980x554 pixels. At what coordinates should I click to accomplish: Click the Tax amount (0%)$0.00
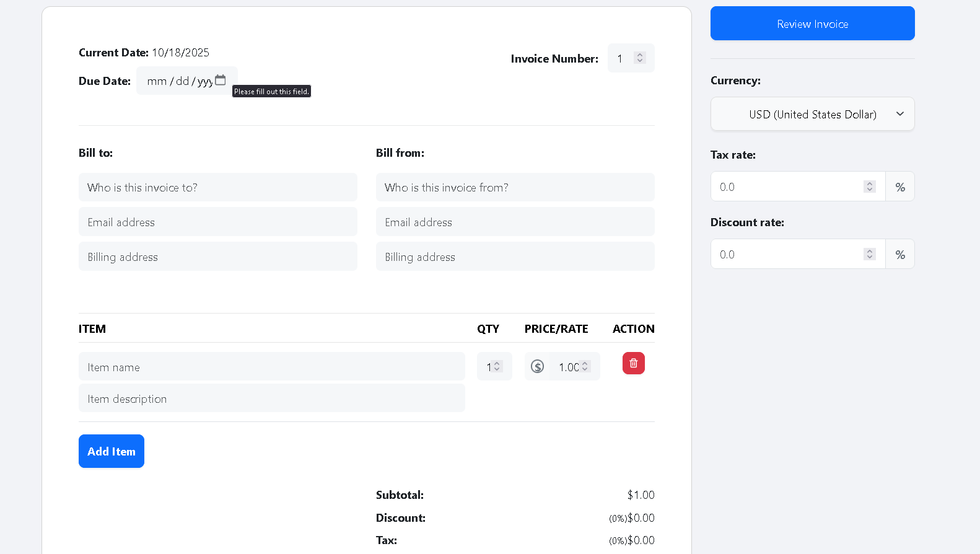point(631,540)
